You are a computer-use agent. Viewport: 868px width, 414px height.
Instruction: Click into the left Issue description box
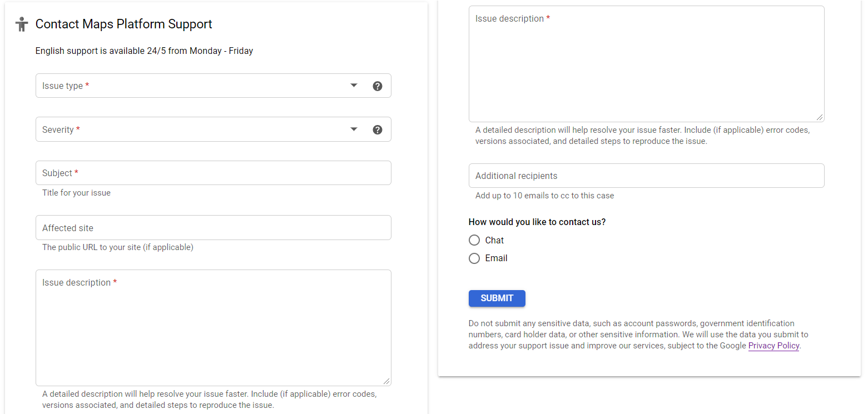pyautogui.click(x=214, y=328)
